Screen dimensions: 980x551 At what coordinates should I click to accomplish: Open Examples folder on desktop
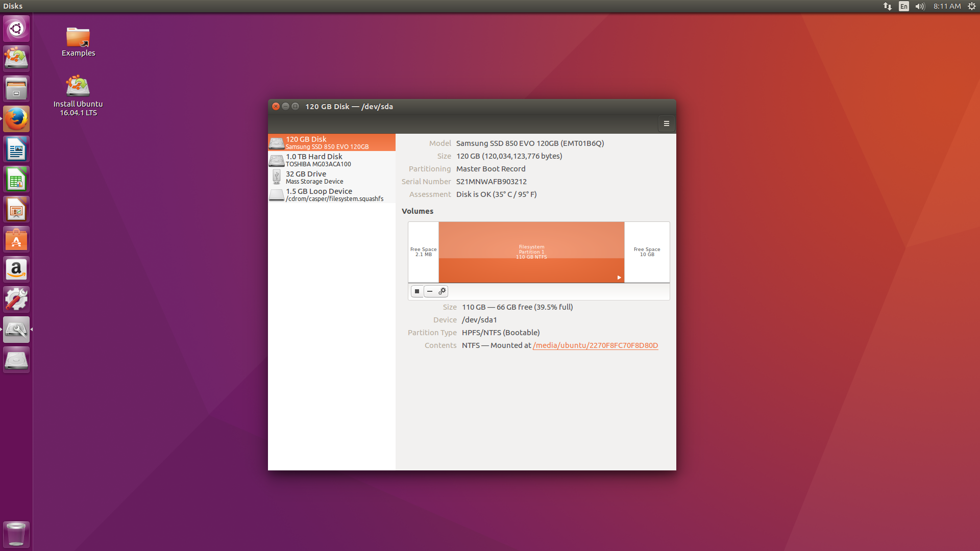[78, 42]
